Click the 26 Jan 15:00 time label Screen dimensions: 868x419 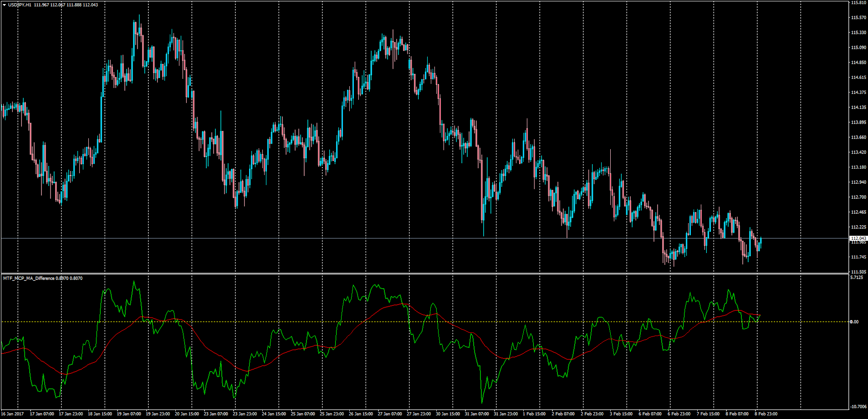point(361,414)
